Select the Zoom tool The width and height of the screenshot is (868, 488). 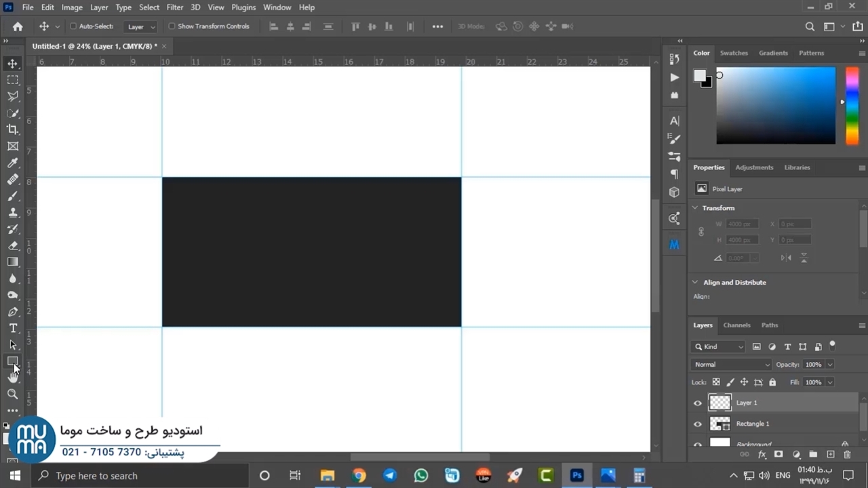pyautogui.click(x=13, y=394)
